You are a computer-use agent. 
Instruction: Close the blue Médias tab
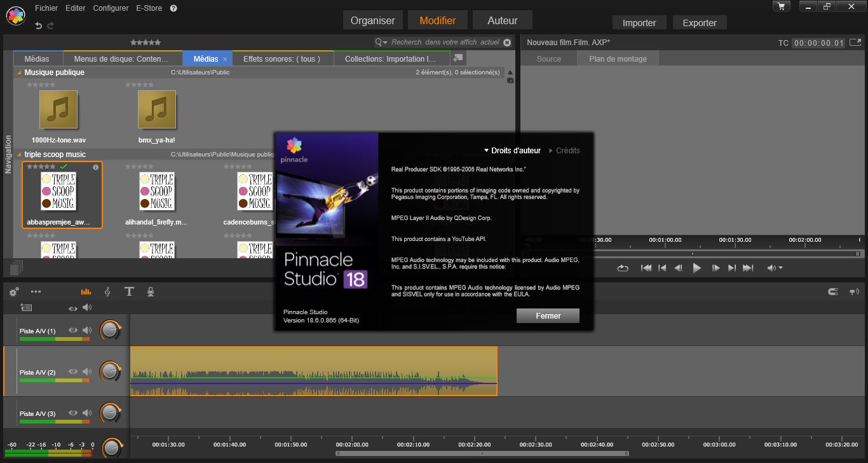point(224,59)
